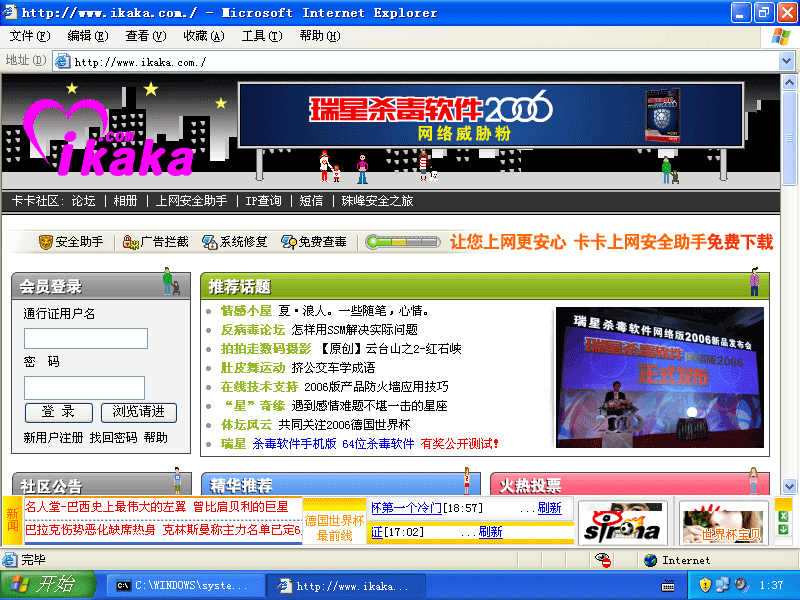
Task: Click the Windows flag logo in IE
Action: 781,37
